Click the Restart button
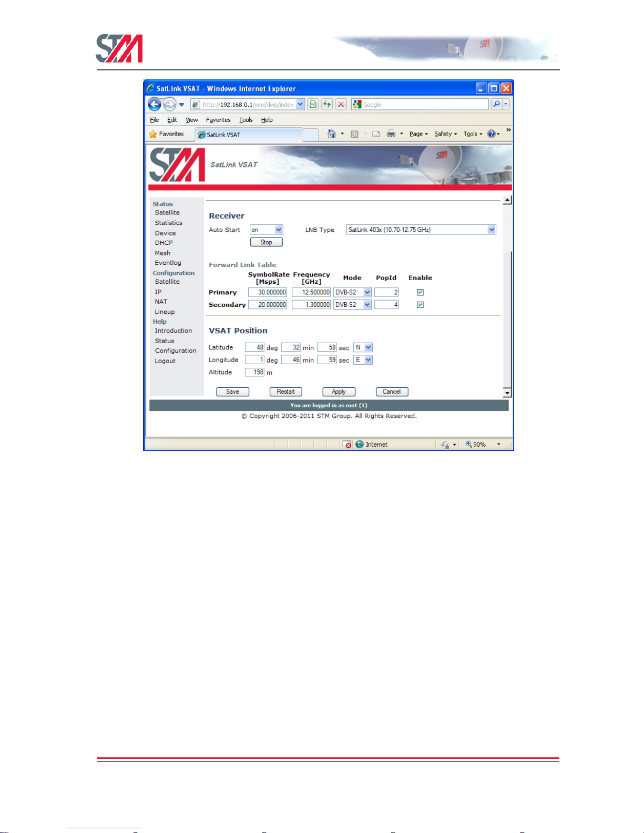Viewport: 644px width, 833px height. pos(286,392)
